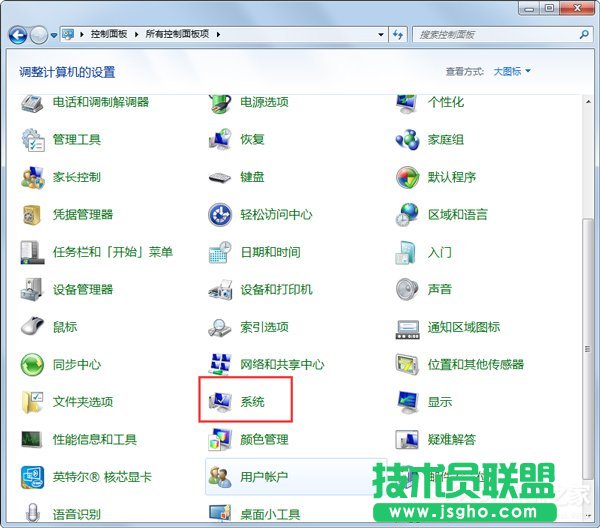The image size is (600, 528).
Task: Open the 入门 getting started icon
Action: [x=406, y=252]
